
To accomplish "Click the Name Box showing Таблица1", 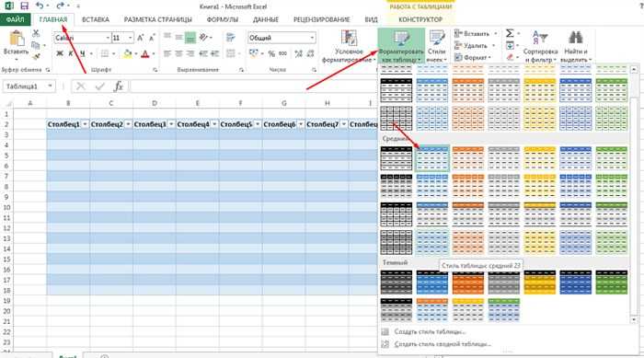I will coord(29,87).
